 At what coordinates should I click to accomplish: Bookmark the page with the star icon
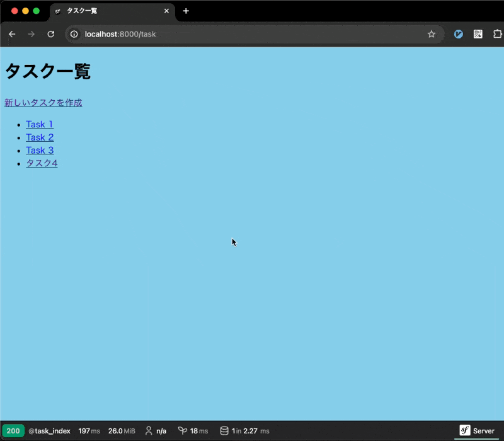[432, 35]
